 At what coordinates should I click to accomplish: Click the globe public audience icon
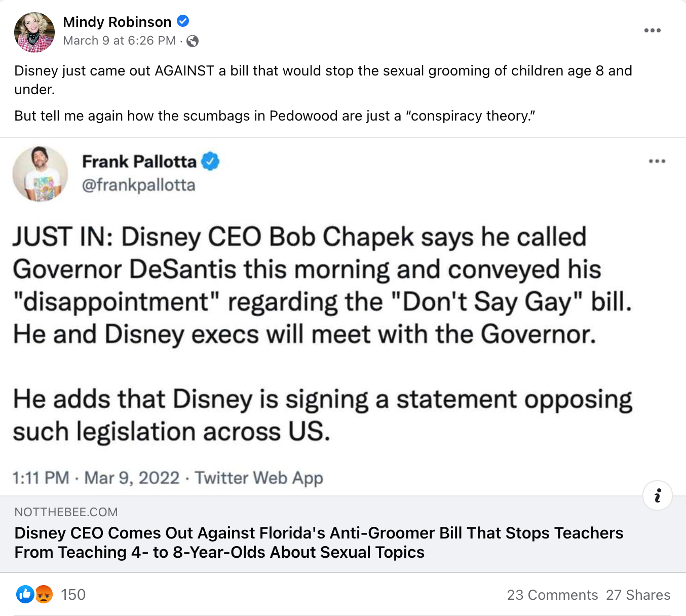[x=193, y=41]
